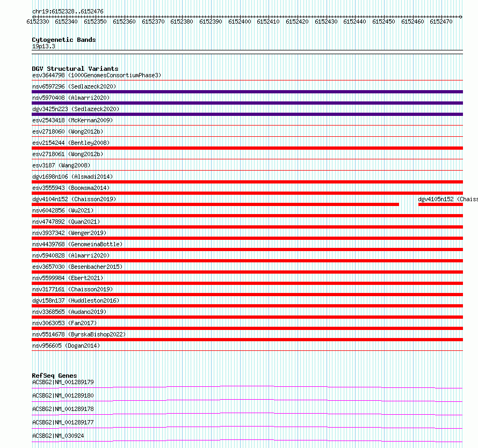478x448 pixels.
Task: Select ACSBG2|NM_001289180 transcript label
Action: (x=63, y=395)
